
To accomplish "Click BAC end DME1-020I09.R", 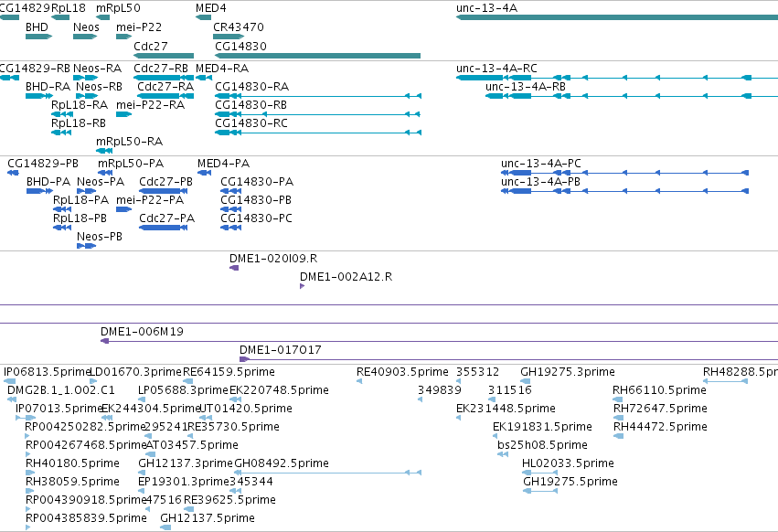I will (234, 268).
